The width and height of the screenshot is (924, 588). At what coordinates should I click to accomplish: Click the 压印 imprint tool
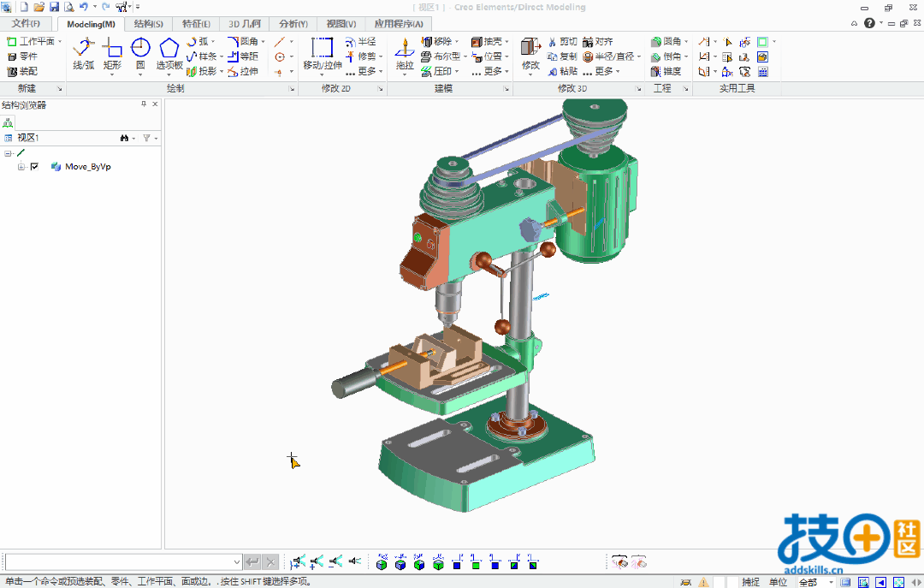point(436,71)
